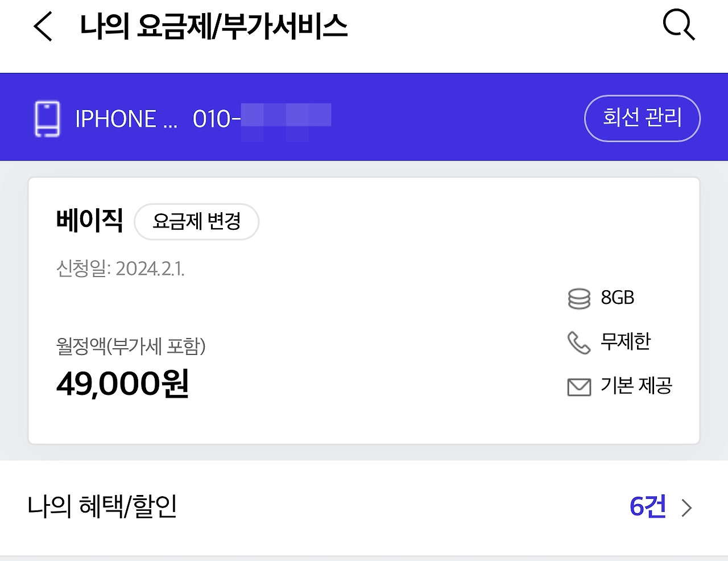The image size is (728, 561).
Task: Tap the message envelope icon beside 기본 제공
Action: [x=578, y=386]
